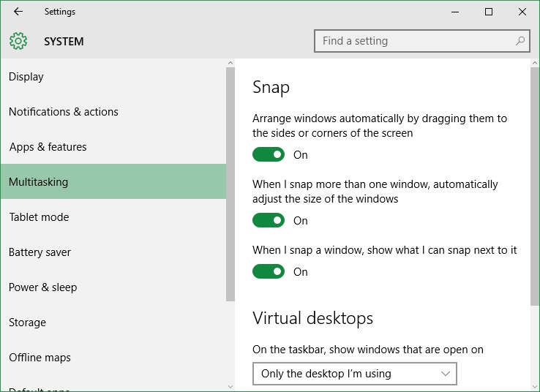Turn off show what I can snap next
540x392 pixels.
click(x=269, y=271)
